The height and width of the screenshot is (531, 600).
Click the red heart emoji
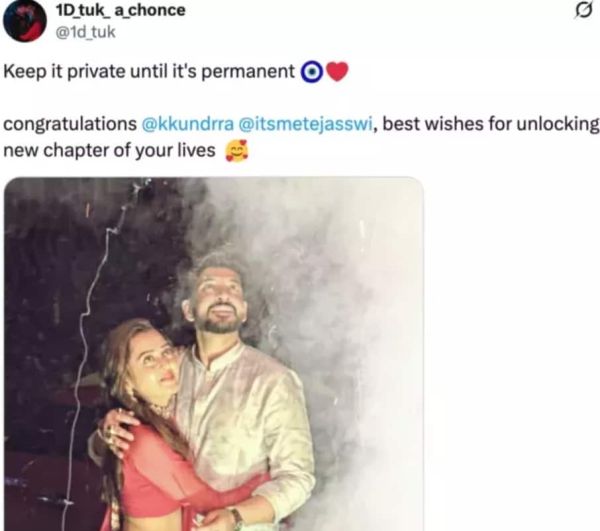click(337, 73)
